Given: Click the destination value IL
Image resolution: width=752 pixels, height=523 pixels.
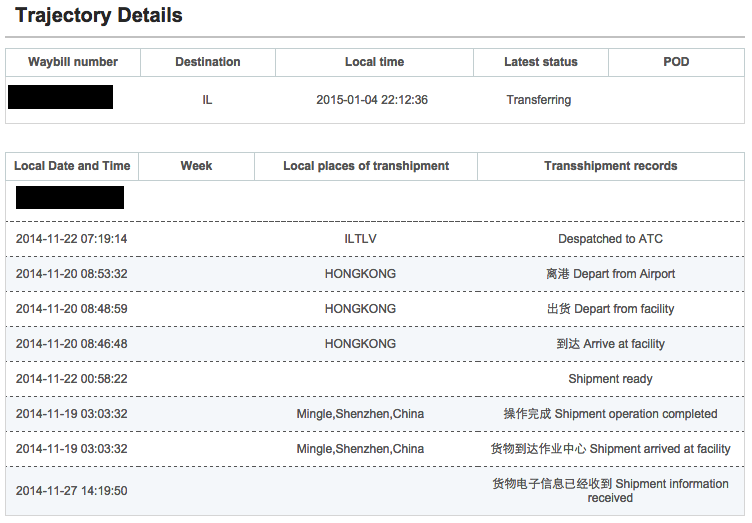Looking at the screenshot, I should (x=207, y=100).
